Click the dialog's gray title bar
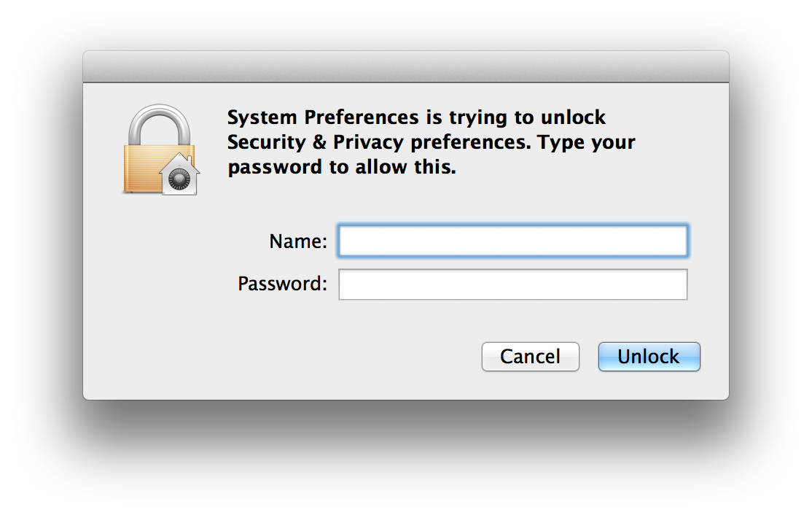The height and width of the screenshot is (515, 812). coord(406,67)
